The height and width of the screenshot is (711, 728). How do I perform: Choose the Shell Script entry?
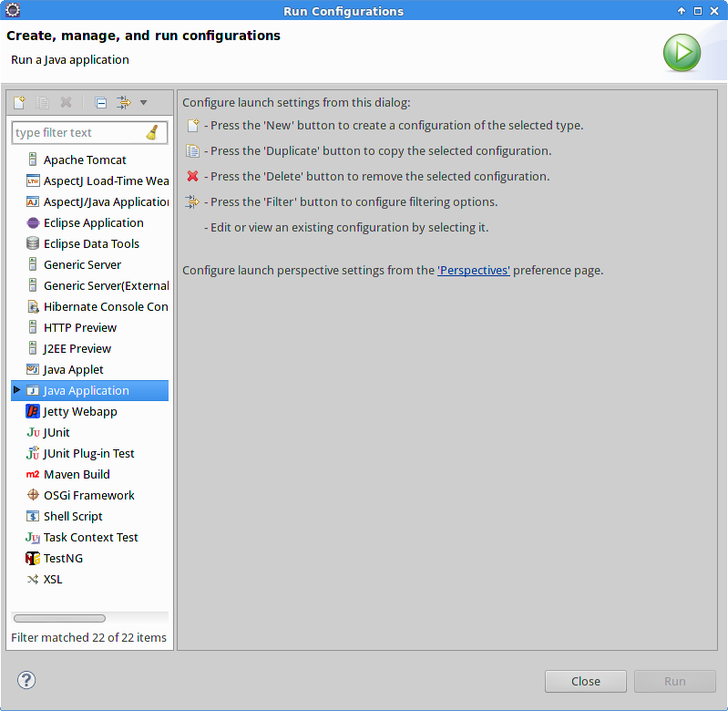pos(73,517)
